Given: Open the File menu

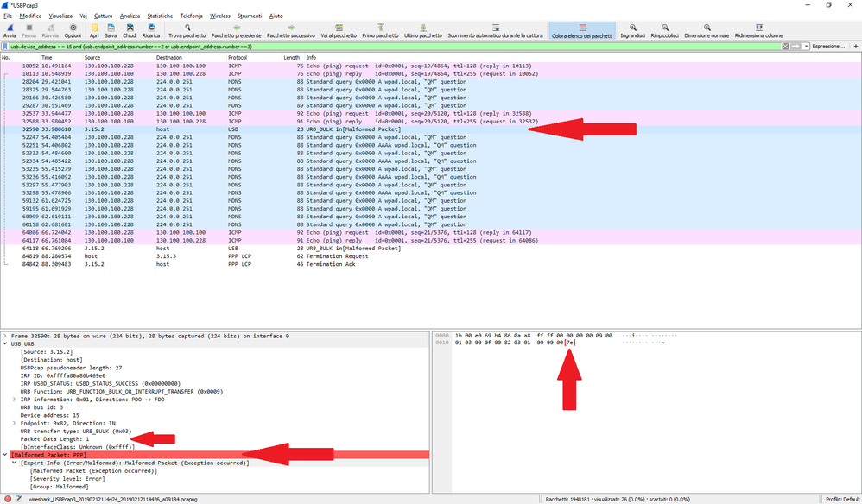Looking at the screenshot, I should 8,16.
